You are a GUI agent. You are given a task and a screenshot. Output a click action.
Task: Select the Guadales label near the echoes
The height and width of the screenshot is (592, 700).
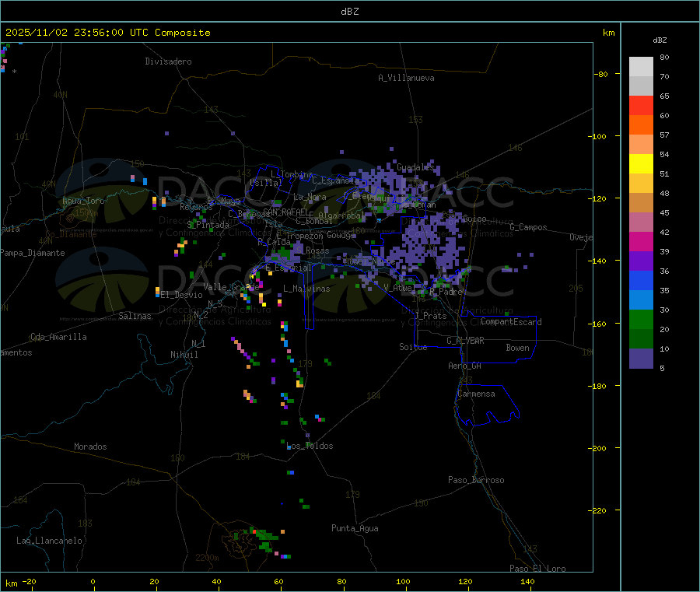[x=415, y=167]
